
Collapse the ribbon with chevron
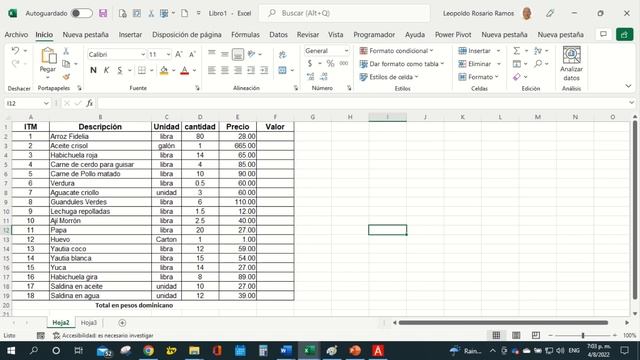tap(628, 86)
